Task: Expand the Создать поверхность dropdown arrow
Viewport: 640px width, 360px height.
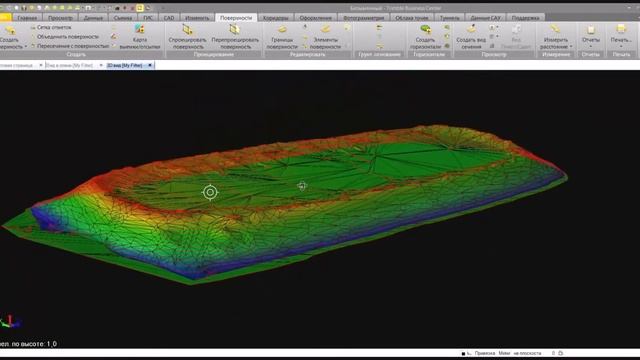Action: [x=26, y=47]
